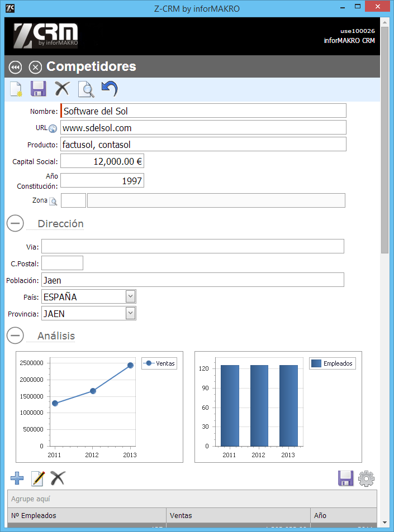Click the small Zona code field

point(73,200)
